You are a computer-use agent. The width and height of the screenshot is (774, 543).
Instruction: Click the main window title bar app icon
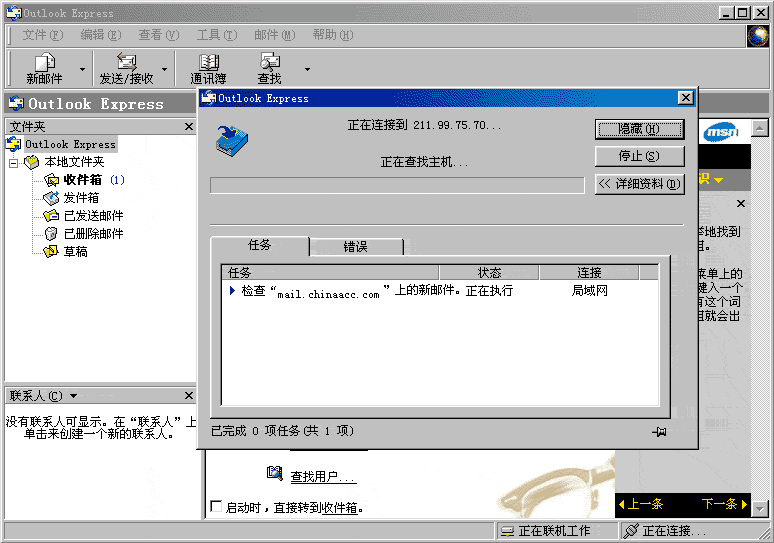click(14, 13)
